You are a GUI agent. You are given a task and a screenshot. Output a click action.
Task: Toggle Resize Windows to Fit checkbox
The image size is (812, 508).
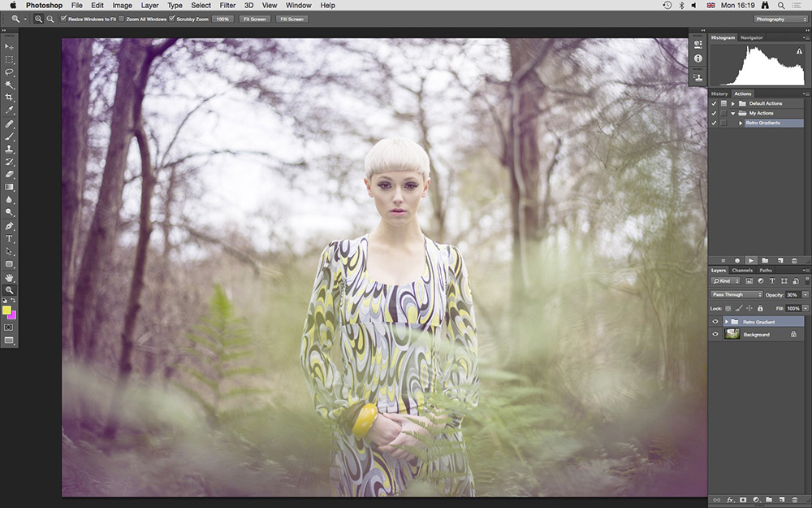tap(63, 19)
